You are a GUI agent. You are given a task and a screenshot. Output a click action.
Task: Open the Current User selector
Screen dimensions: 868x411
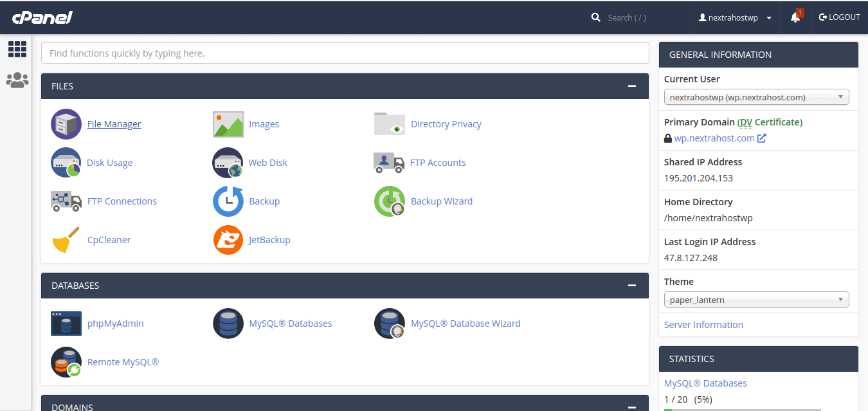[756, 96]
